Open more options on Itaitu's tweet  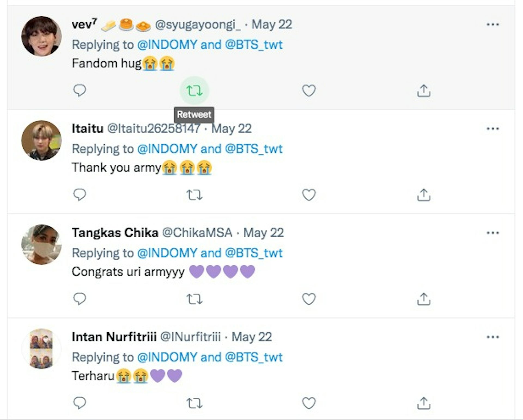(493, 128)
